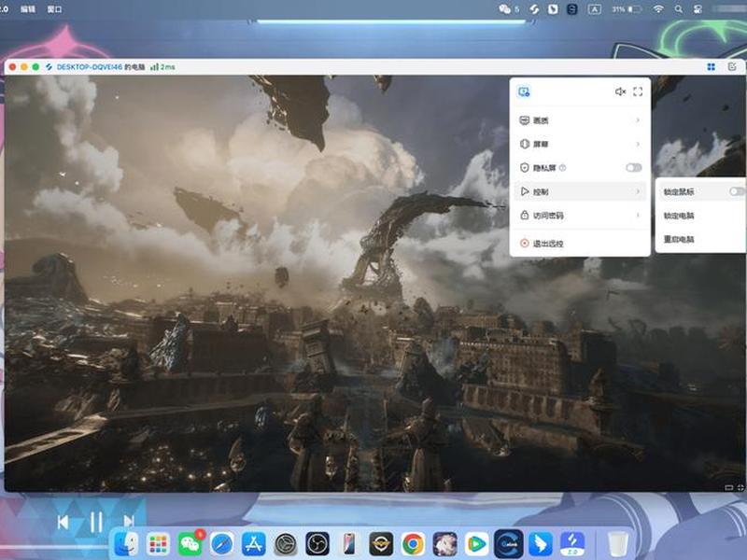The width and height of the screenshot is (747, 560).
Task: Open Spotlight search in the menu bar
Action: pos(679,9)
